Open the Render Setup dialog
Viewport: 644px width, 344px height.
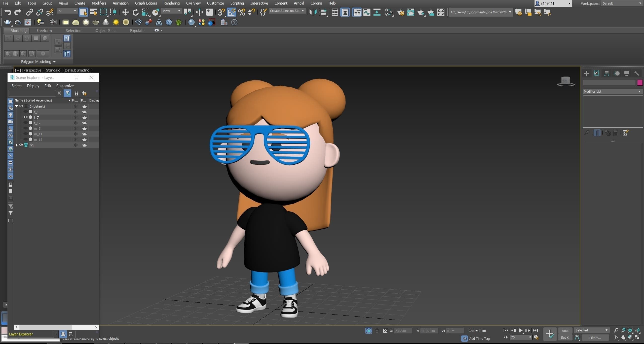coord(401,12)
